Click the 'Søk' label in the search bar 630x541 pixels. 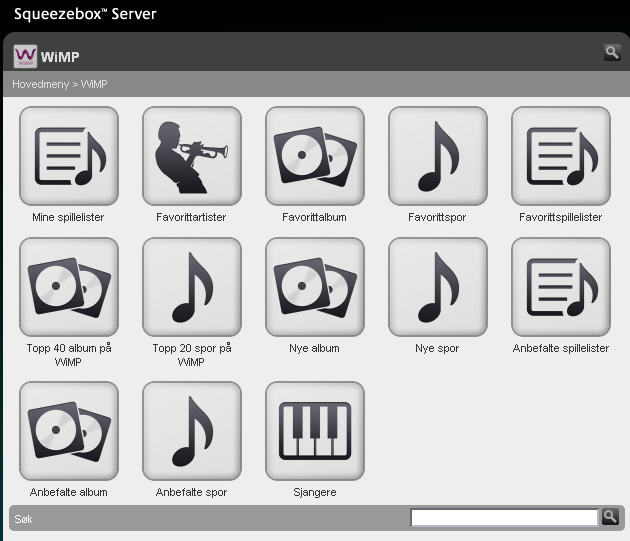(23, 519)
